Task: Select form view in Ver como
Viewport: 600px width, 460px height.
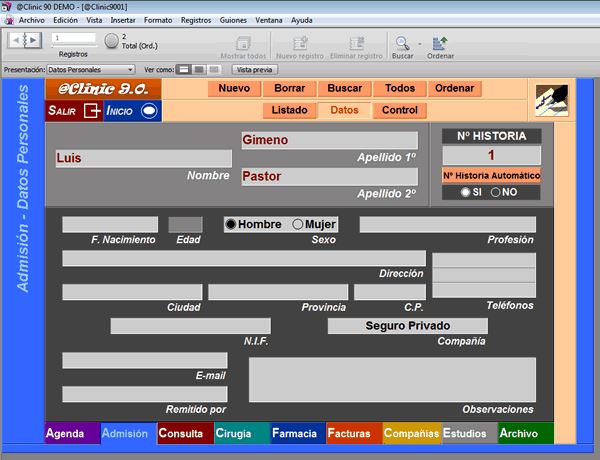Action: pyautogui.click(x=184, y=70)
